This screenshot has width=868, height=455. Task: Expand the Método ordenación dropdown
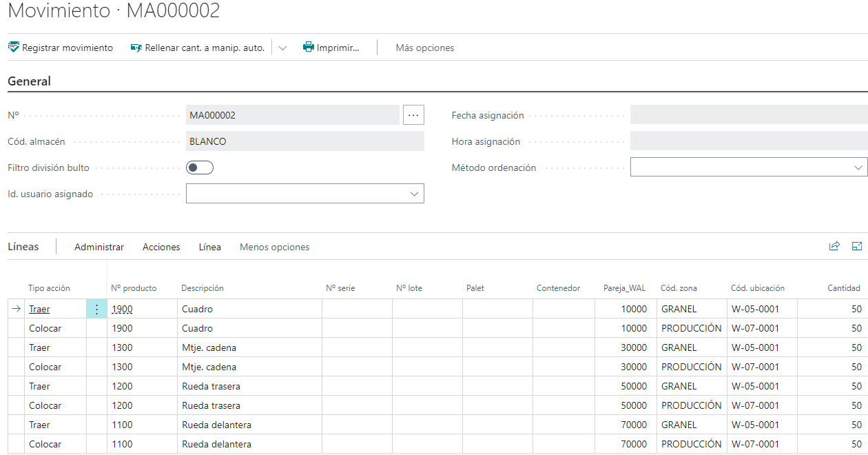click(858, 168)
